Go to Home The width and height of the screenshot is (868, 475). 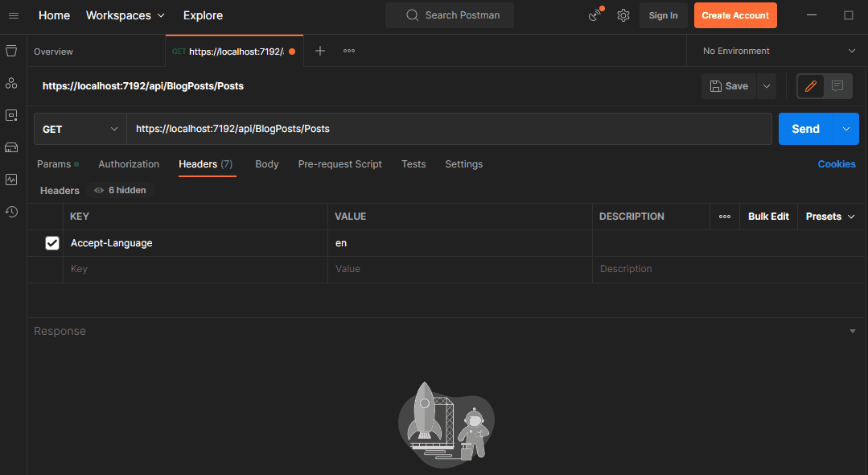(54, 15)
